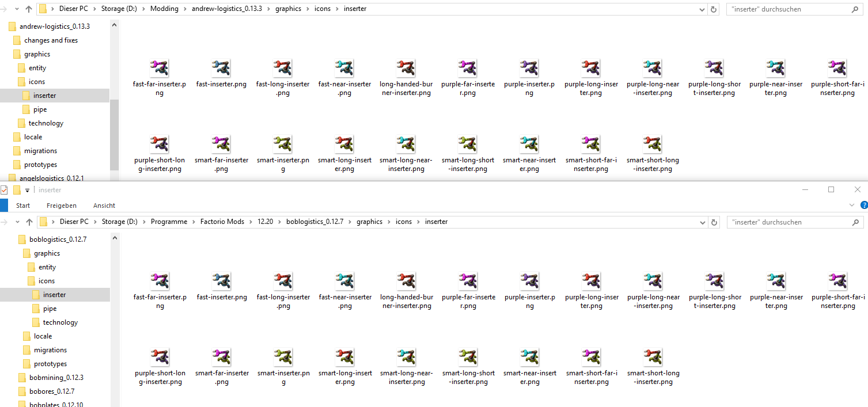The width and height of the screenshot is (868, 407).
Task: Refresh the boblogistics inserter folder view
Action: tap(714, 222)
